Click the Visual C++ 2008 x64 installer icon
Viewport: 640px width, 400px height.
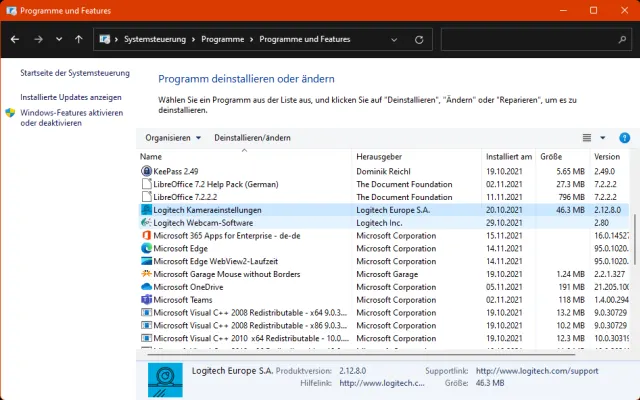pos(146,313)
